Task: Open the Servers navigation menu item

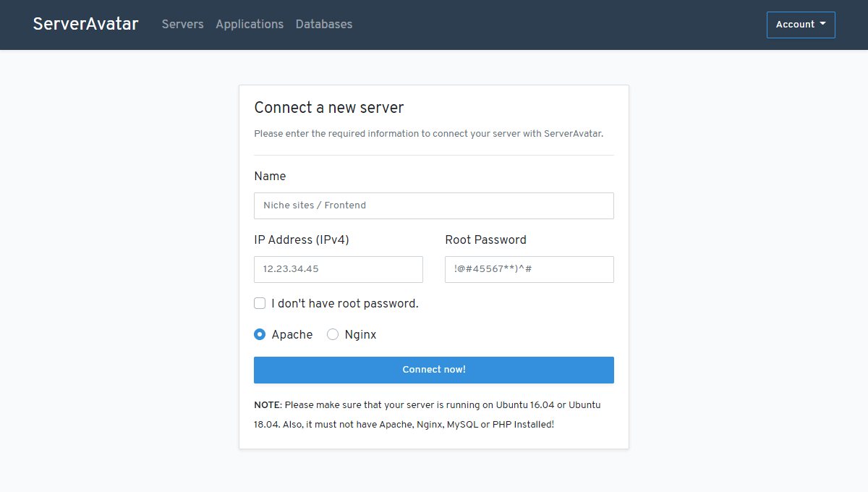Action: coord(182,24)
